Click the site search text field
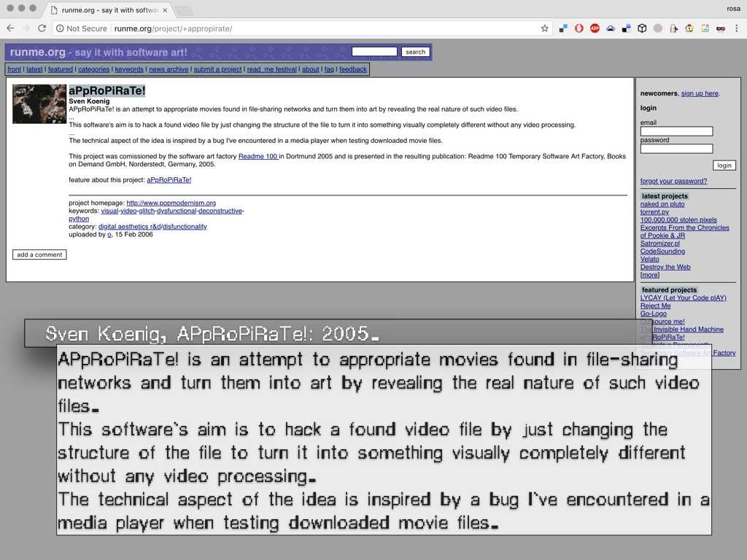747x560 pixels. click(374, 52)
